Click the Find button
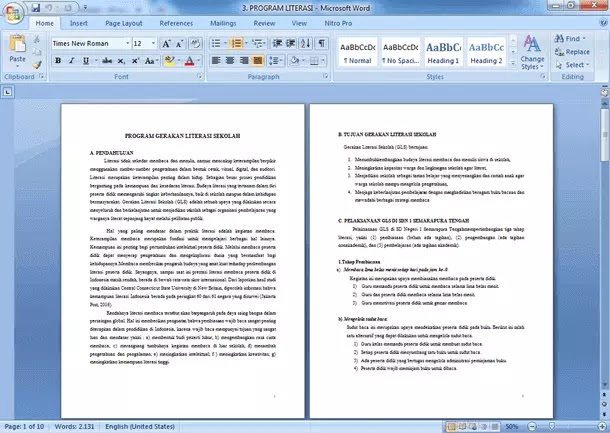This screenshot has height=433, width=610. click(571, 39)
